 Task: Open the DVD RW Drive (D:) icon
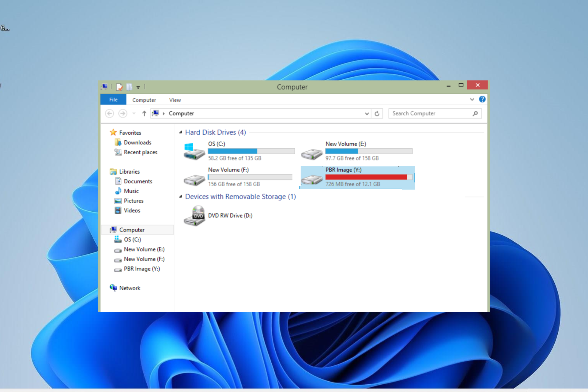[194, 216]
